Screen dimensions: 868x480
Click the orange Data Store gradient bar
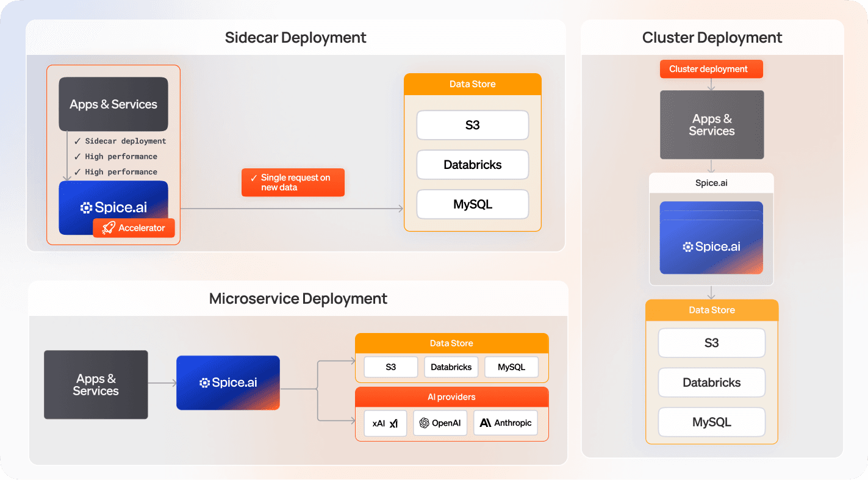click(451, 343)
